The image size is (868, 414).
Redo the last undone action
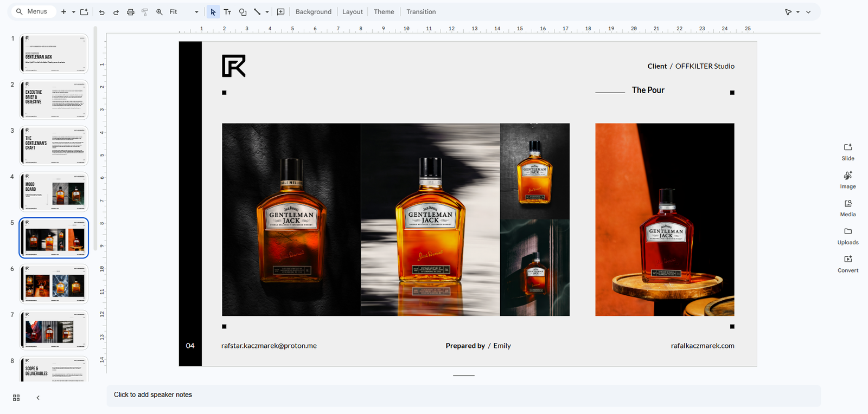(x=116, y=12)
